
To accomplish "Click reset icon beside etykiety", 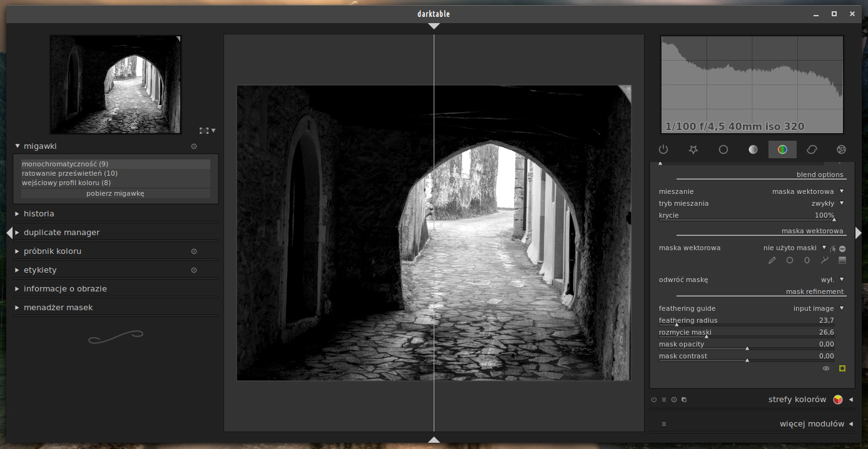I will (194, 270).
